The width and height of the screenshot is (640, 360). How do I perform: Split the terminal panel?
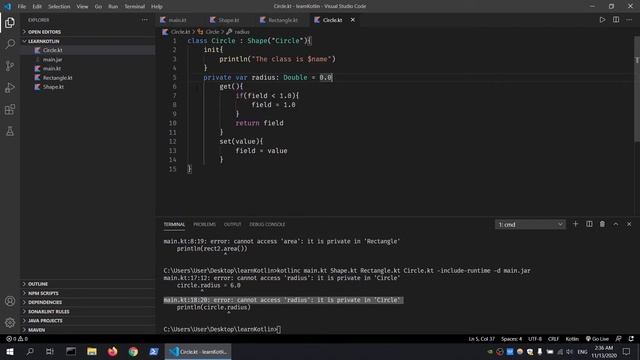(x=589, y=224)
